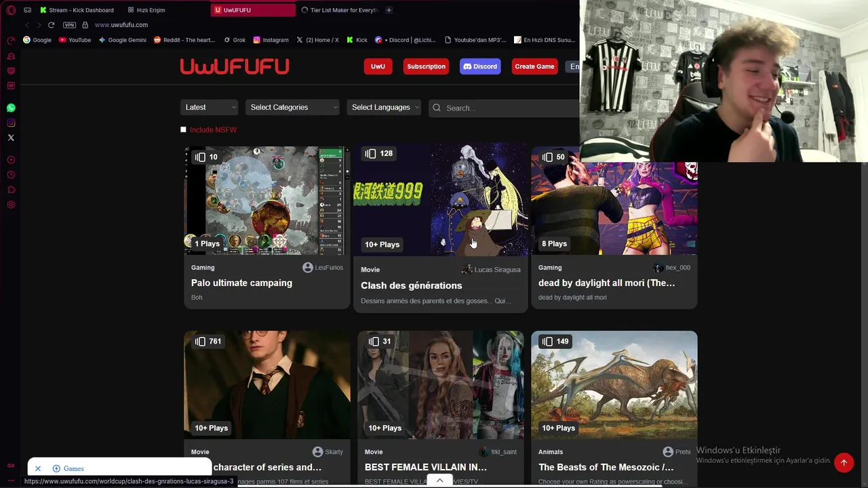Open Clash des générations thumbnail
868x488 pixels.
tap(441, 199)
